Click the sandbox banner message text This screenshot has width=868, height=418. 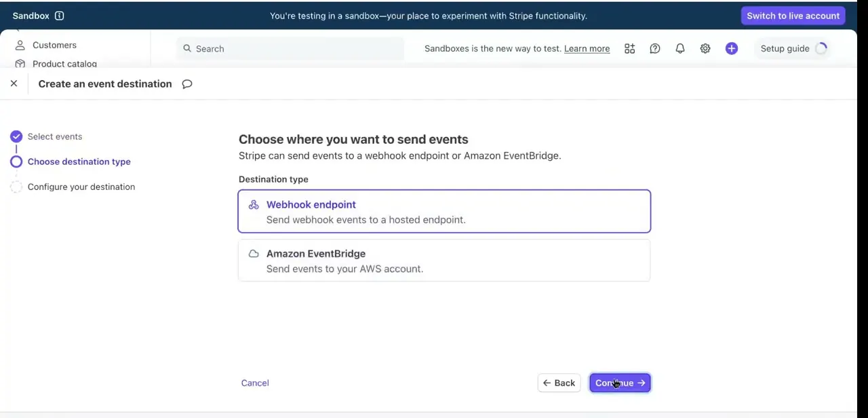tap(429, 16)
